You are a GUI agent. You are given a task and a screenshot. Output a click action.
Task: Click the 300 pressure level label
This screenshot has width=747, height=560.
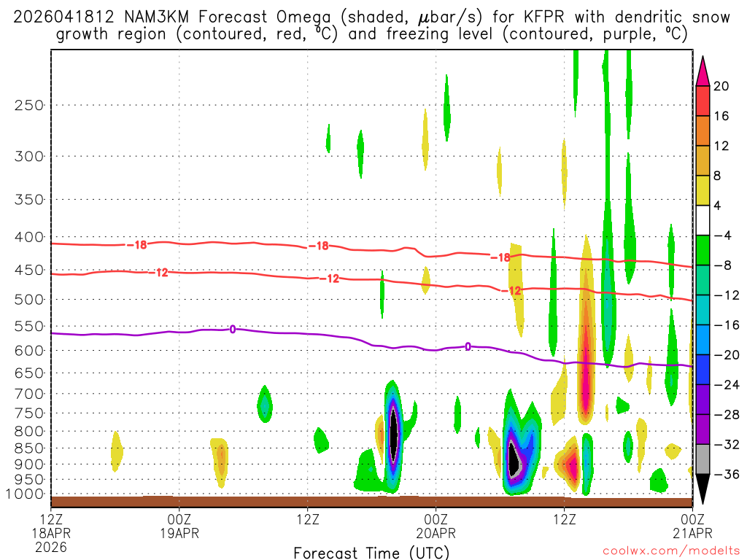pos(29,156)
